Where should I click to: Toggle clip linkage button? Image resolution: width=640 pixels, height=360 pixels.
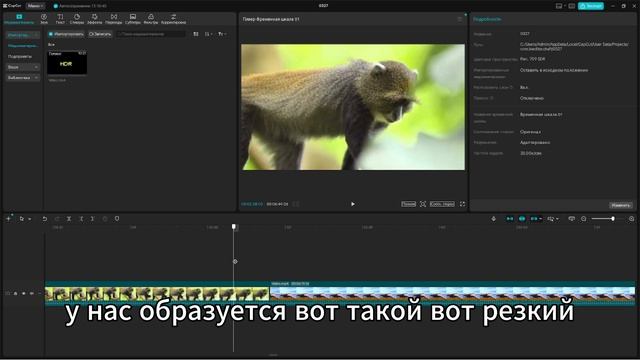click(534, 219)
